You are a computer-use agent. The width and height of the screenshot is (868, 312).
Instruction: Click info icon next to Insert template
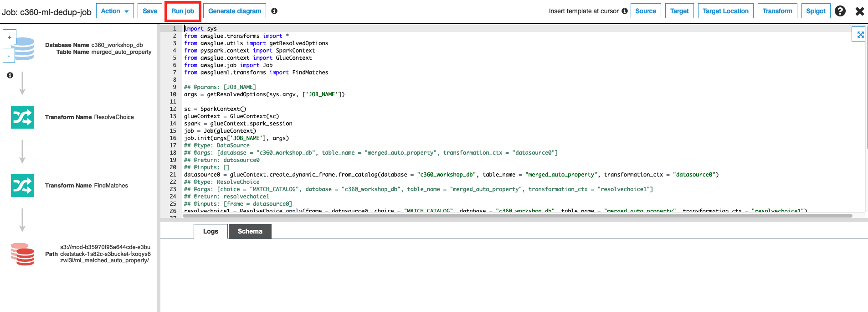[x=625, y=11]
